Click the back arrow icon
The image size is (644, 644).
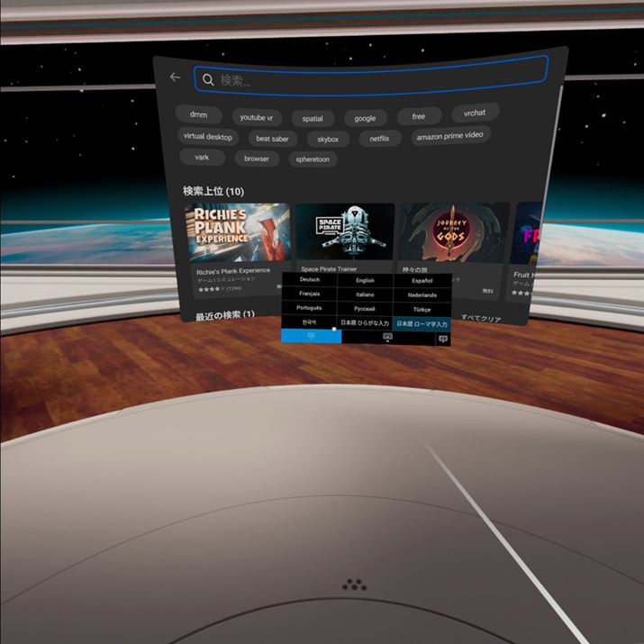point(176,77)
